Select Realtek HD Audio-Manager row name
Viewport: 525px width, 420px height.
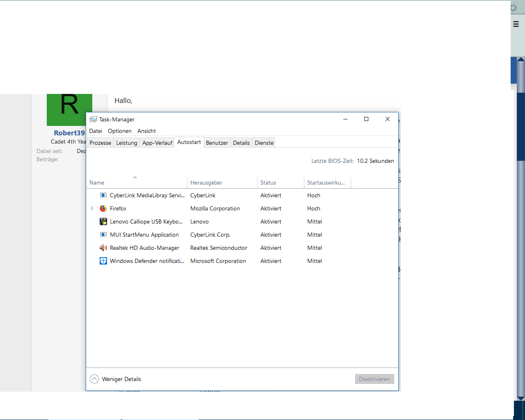(x=144, y=248)
